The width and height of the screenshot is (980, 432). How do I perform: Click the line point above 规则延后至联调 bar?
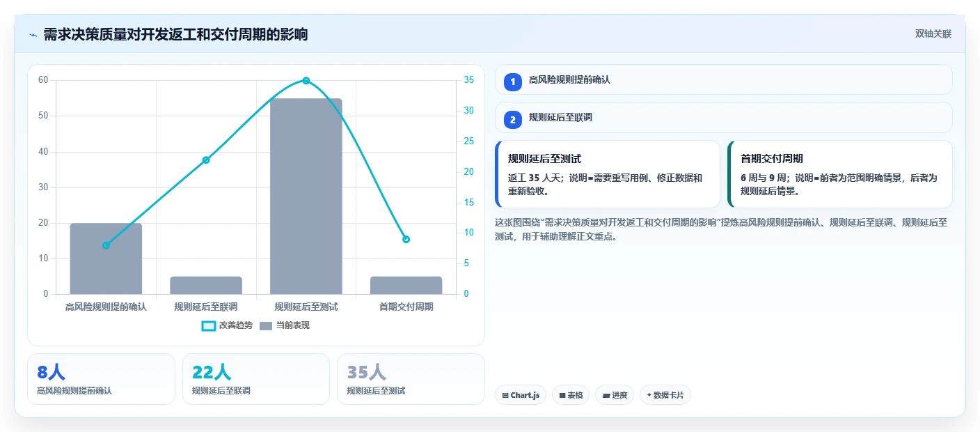tap(206, 160)
